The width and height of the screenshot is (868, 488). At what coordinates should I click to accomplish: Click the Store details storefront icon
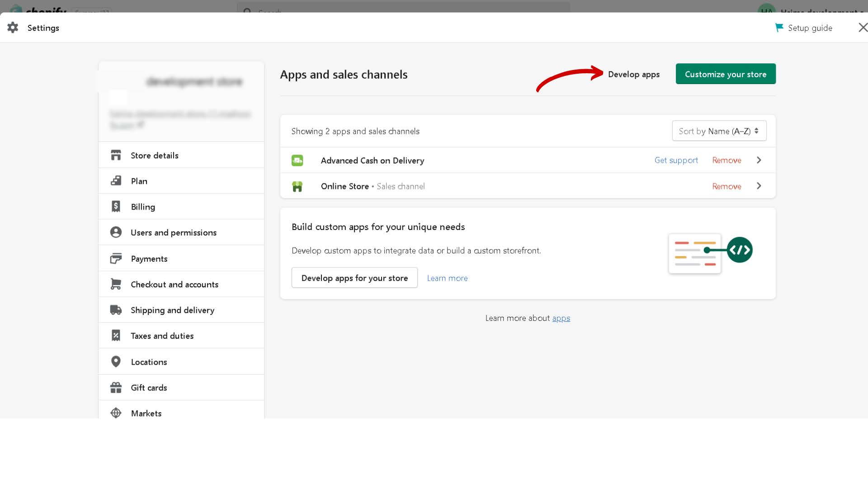116,155
